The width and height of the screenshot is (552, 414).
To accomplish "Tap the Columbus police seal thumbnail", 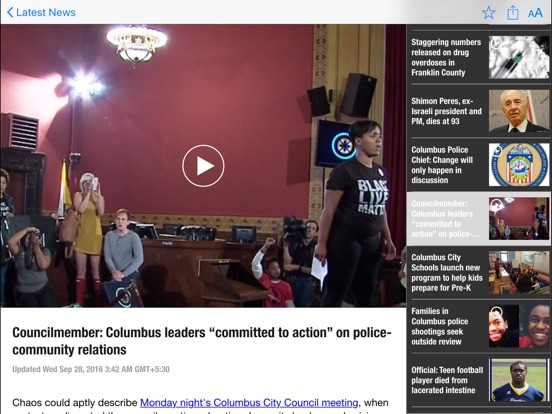I will coord(519,165).
